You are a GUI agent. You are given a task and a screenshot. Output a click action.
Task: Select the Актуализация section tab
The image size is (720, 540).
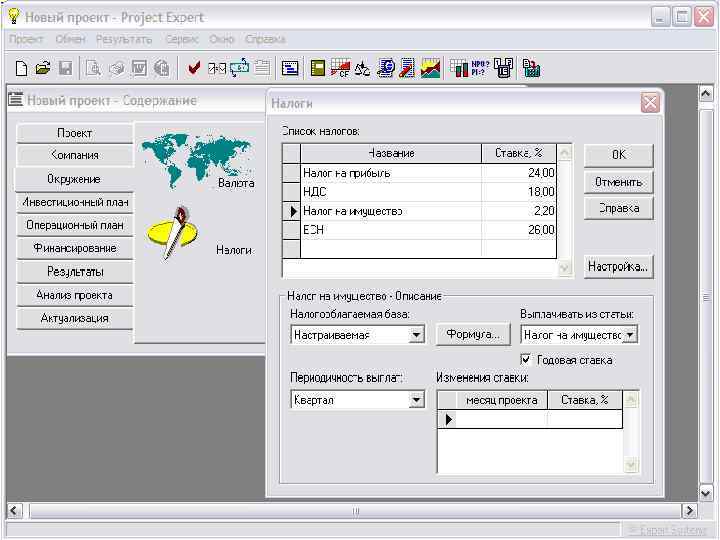click(74, 318)
